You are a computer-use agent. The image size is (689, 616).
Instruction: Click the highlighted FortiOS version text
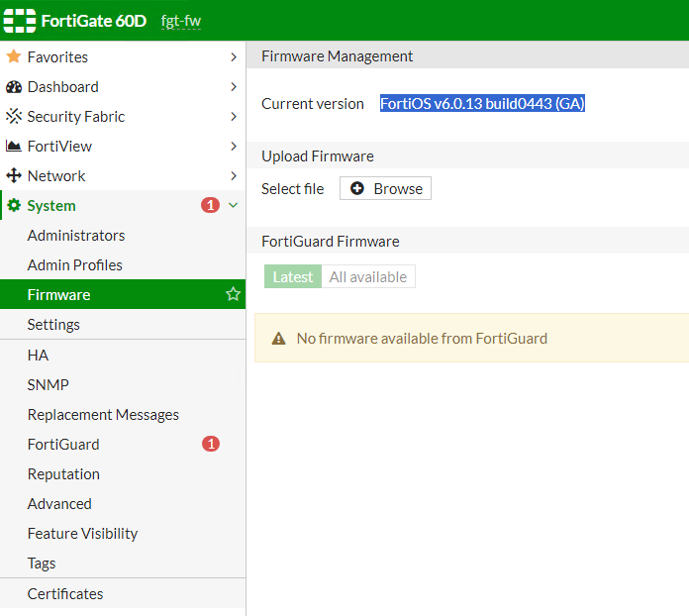click(x=482, y=104)
